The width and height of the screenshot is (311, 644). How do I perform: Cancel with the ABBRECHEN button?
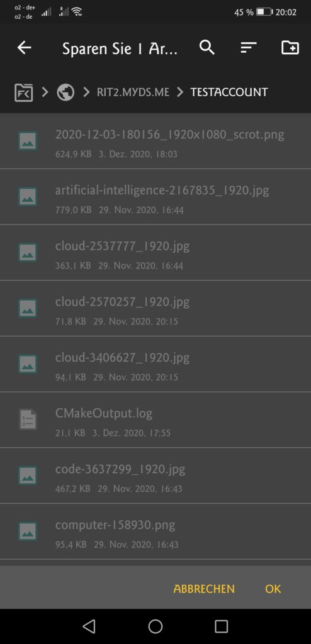pos(204,589)
